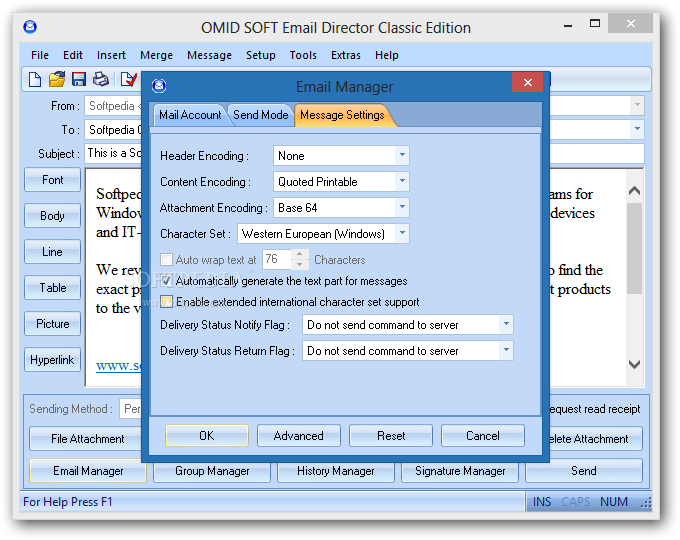Viewport: 680px width, 540px height.
Task: Click the CAPS indicator in status bar
Action: click(x=576, y=502)
